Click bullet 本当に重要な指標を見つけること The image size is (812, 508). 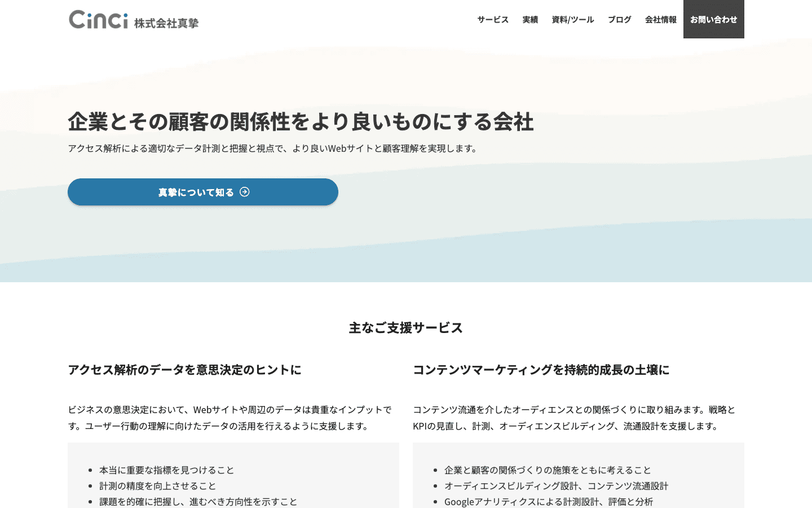pos(167,470)
